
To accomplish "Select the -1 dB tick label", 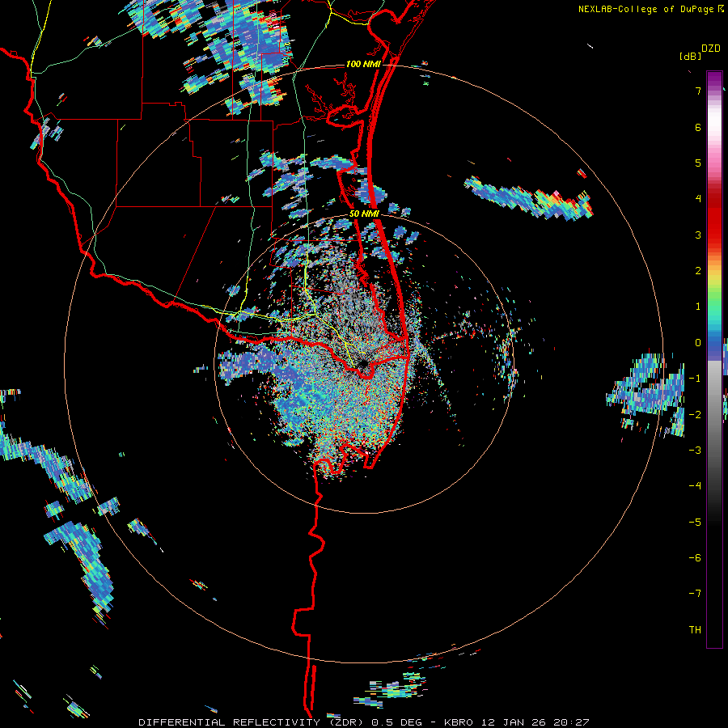I will [695, 379].
